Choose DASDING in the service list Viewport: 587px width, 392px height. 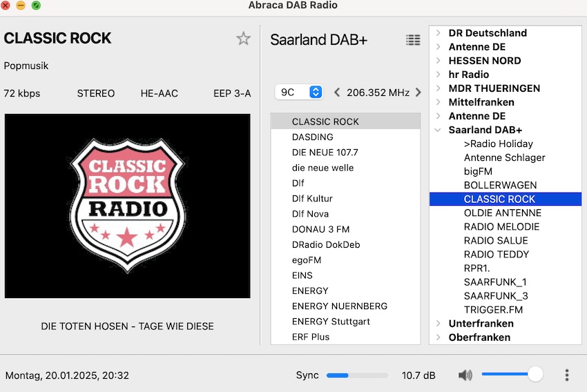click(x=345, y=137)
